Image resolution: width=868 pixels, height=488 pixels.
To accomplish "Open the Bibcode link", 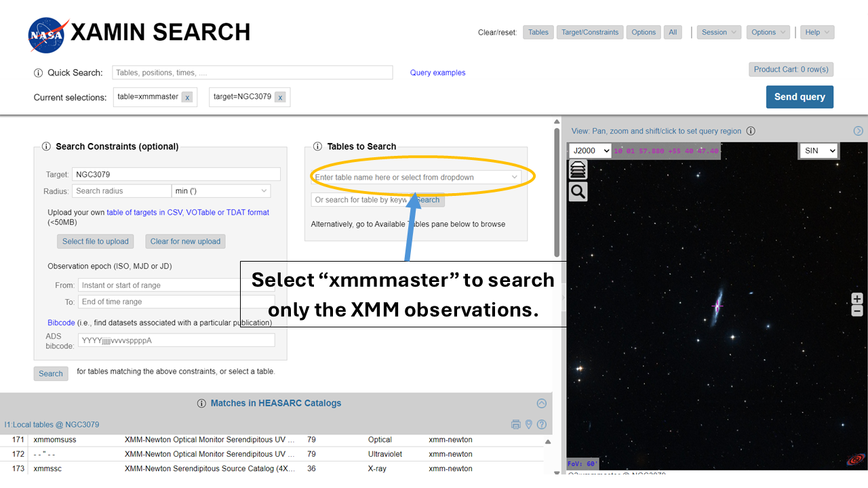I will pos(61,323).
